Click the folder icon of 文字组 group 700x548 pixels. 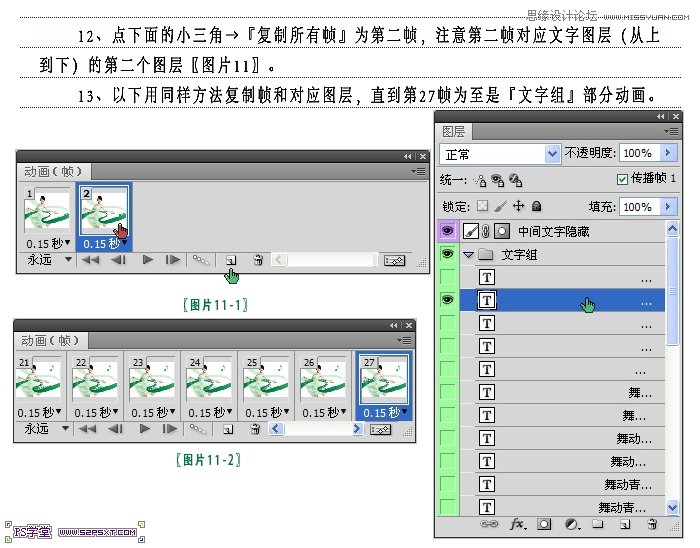[x=486, y=255]
